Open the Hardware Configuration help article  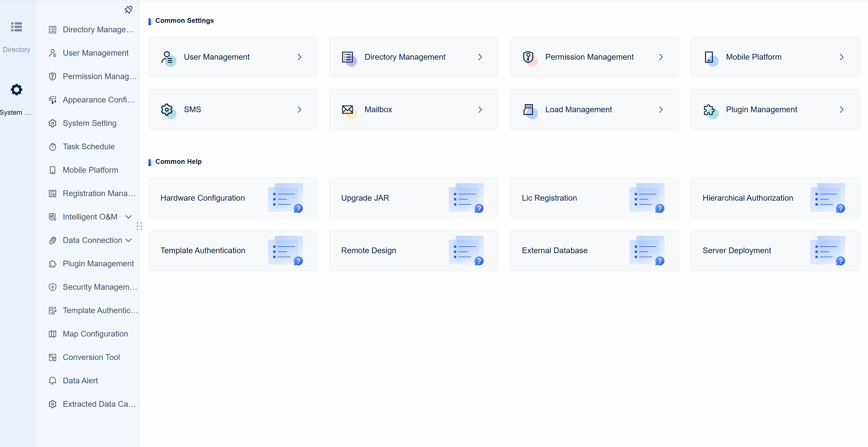(232, 198)
